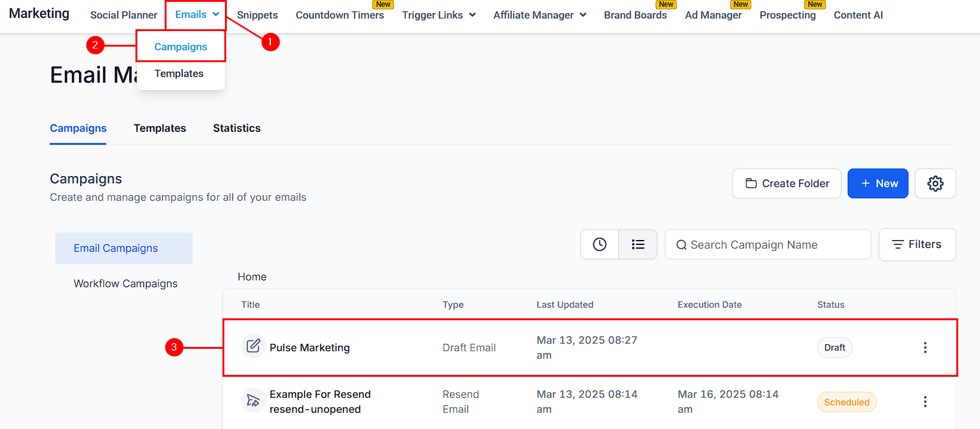This screenshot has width=980, height=429.
Task: Choose Templates from the Emails dropdown
Action: (x=179, y=73)
